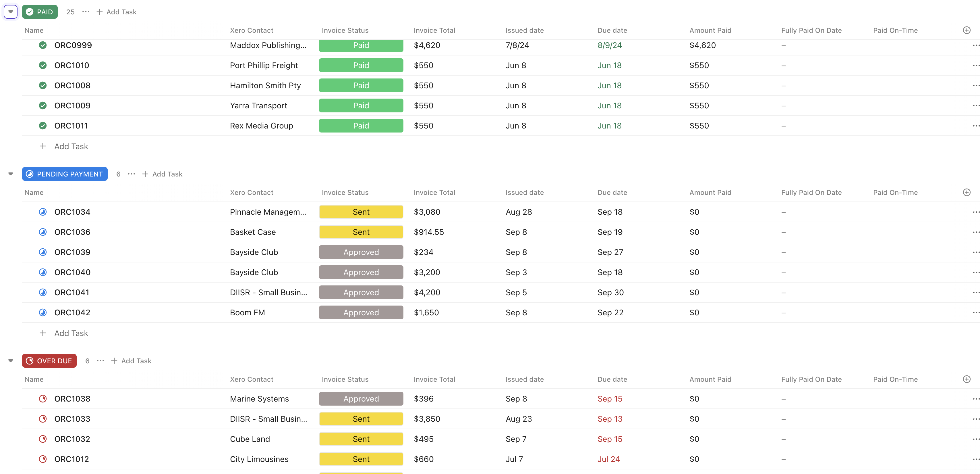Open the ellipsis menu next to the PENDING PAYMENT count

pos(131,174)
